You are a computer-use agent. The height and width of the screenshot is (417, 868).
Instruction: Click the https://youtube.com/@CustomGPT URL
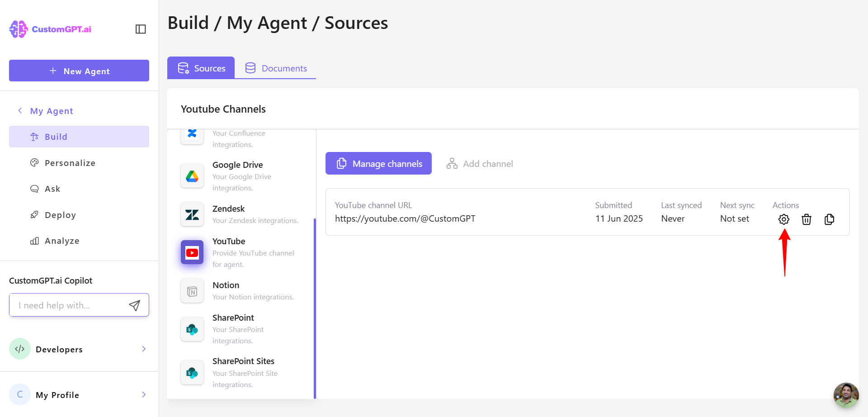405,218
